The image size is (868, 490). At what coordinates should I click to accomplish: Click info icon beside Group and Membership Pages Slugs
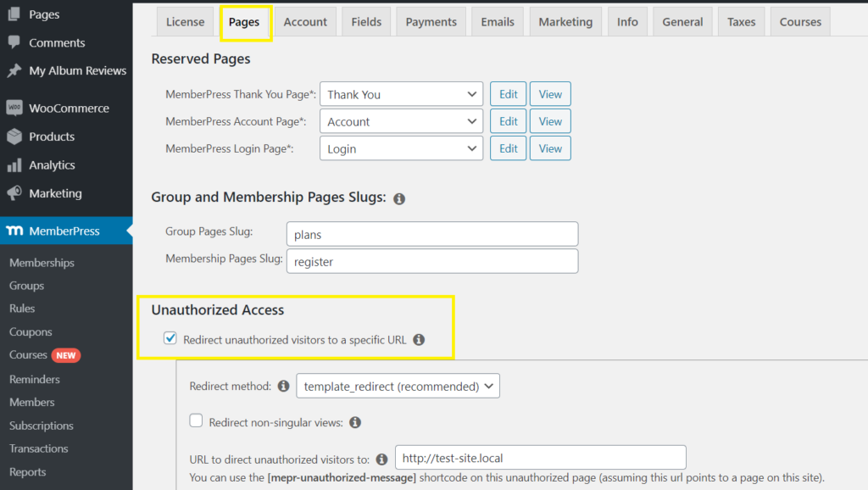(399, 198)
